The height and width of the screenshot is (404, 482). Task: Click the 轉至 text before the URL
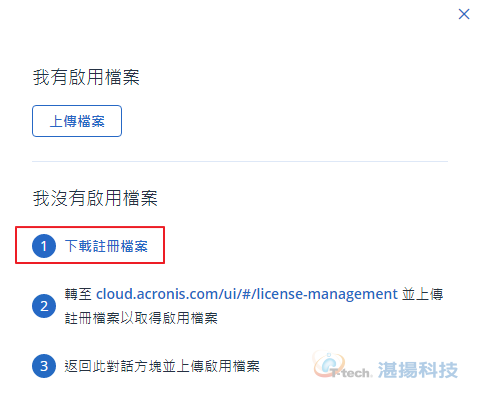pyautogui.click(x=78, y=294)
